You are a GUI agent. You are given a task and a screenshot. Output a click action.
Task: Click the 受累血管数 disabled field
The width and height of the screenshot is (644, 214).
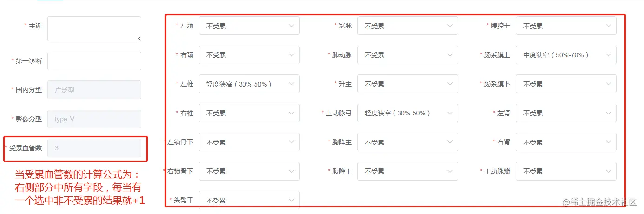point(94,148)
